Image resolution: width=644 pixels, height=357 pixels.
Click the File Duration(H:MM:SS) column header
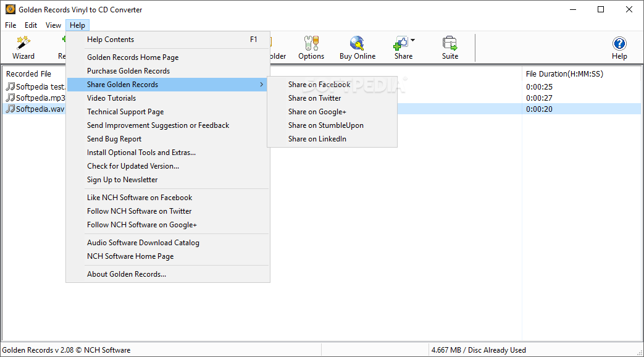[564, 74]
